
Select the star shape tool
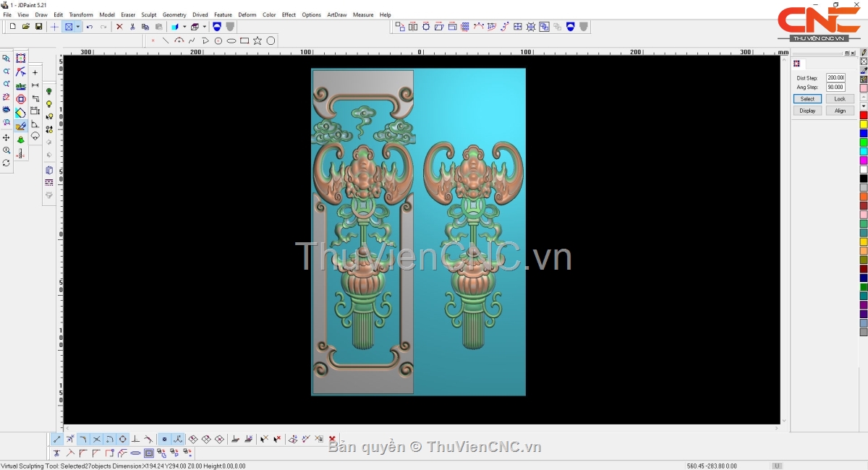pyautogui.click(x=258, y=40)
